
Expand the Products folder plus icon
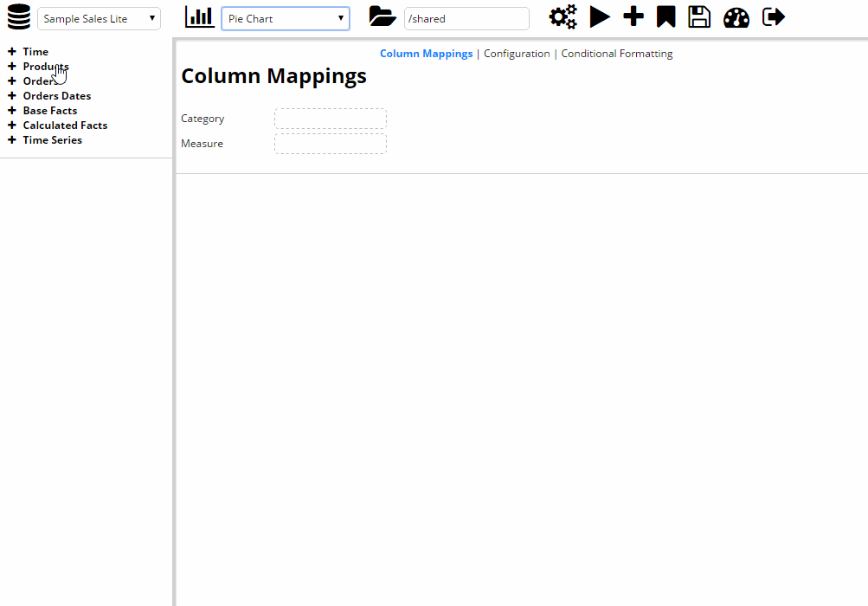(x=11, y=67)
